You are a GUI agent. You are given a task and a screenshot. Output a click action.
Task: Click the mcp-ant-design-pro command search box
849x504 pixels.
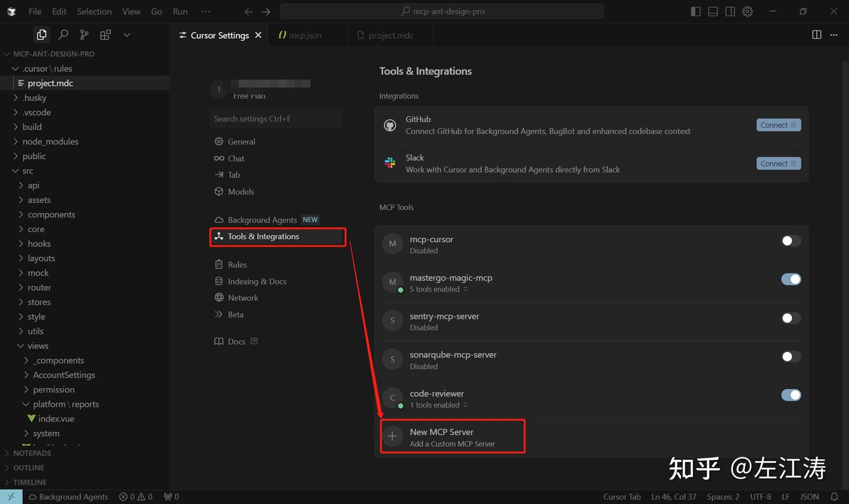point(442,11)
